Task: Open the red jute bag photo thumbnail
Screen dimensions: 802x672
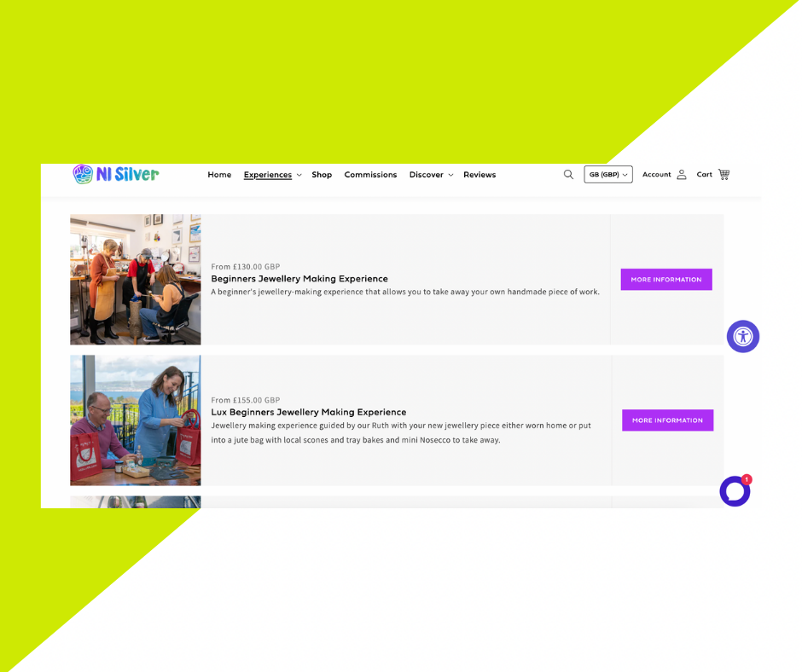Action: [136, 420]
